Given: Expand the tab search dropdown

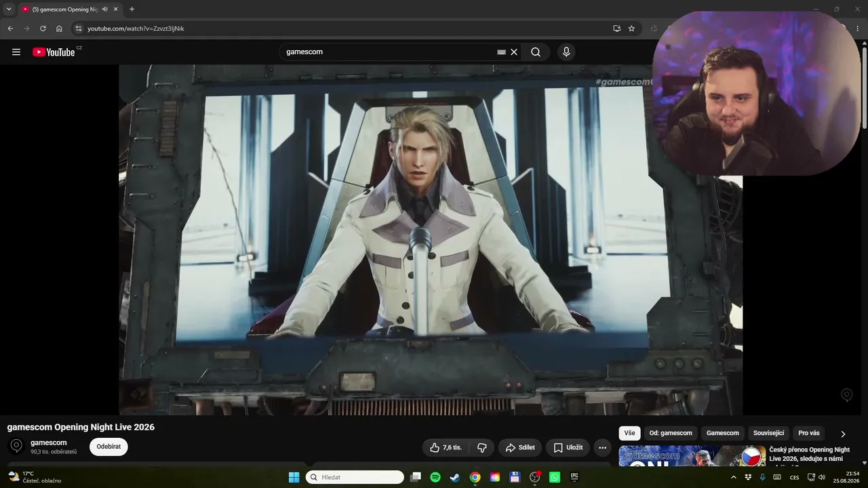Looking at the screenshot, I should click(x=9, y=9).
